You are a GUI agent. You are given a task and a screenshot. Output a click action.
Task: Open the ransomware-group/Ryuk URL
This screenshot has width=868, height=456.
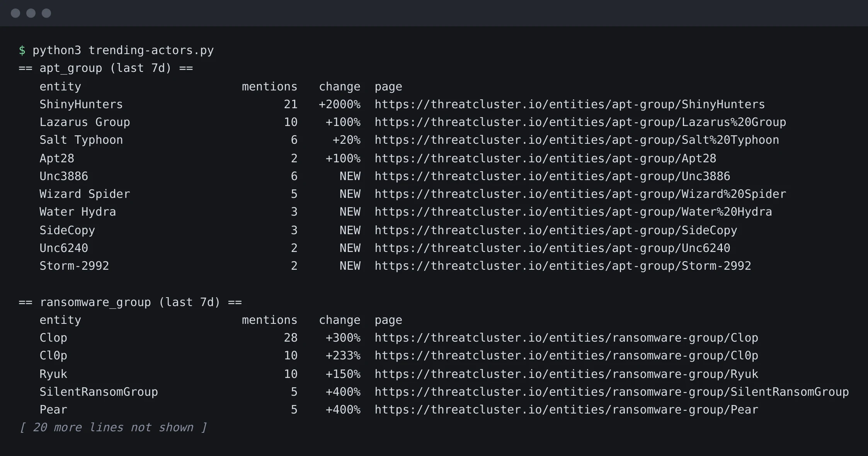pos(566,374)
